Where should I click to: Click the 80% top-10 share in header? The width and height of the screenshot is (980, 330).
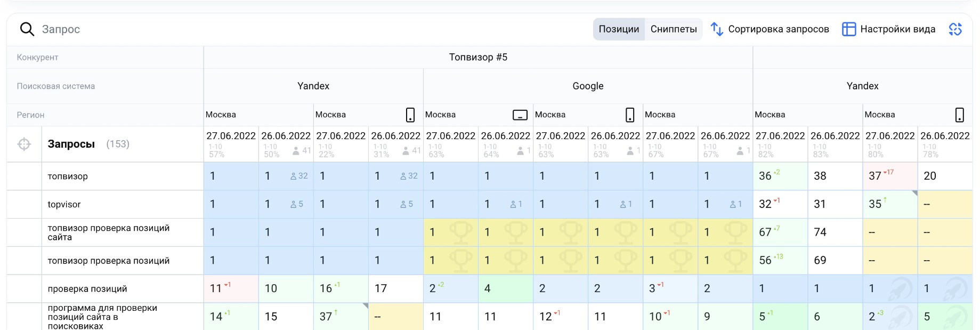pos(876,155)
